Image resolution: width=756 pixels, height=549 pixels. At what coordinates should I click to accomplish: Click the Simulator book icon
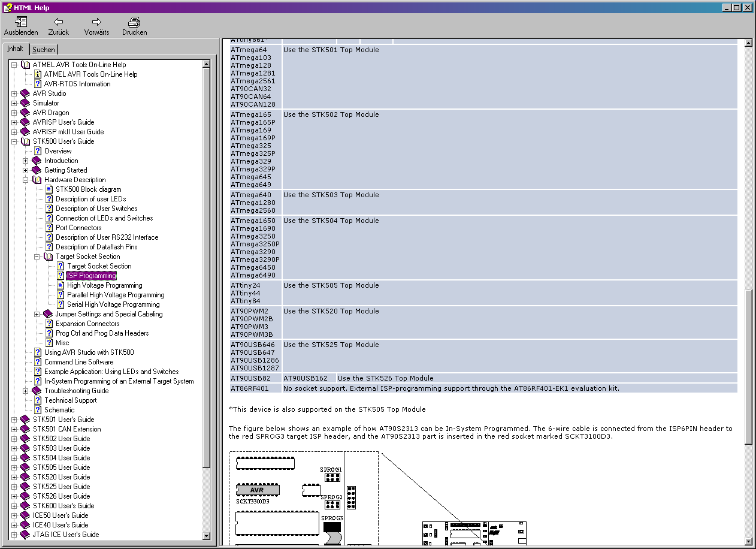[25, 103]
